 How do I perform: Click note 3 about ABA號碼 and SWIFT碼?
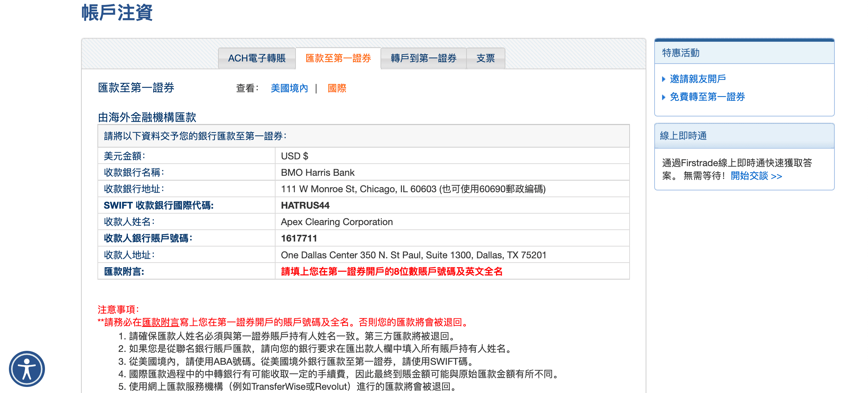click(x=297, y=362)
